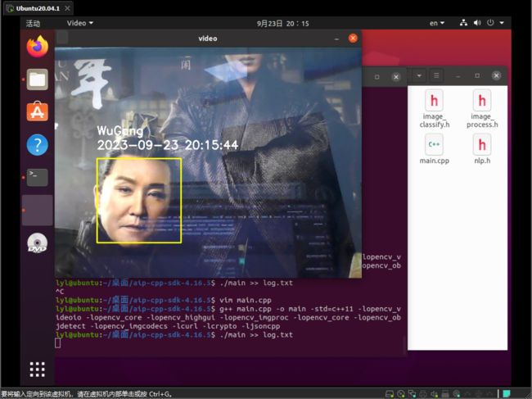The height and width of the screenshot is (399, 532).
Task: Launch Firefox from the Ubuntu dock
Action: [x=38, y=47]
